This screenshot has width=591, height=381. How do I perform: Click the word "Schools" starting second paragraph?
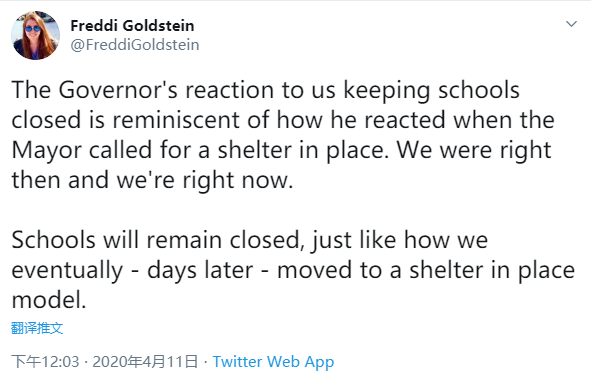[53, 240]
